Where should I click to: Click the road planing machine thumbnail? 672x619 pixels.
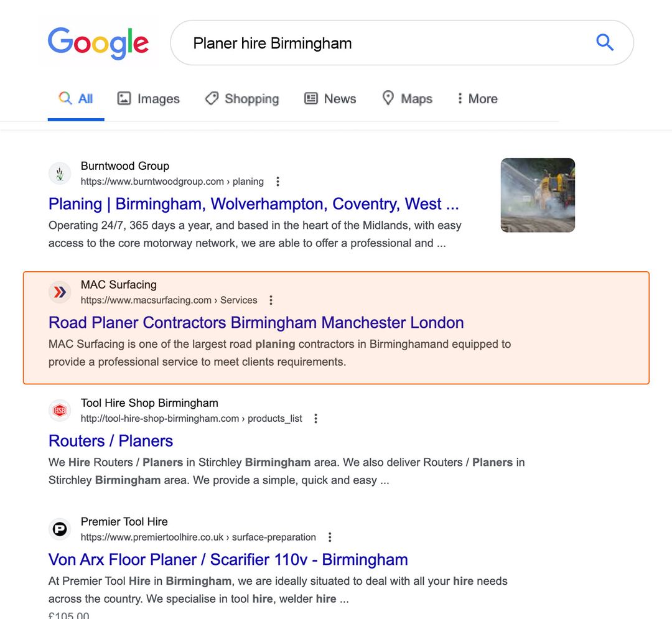pyautogui.click(x=538, y=195)
